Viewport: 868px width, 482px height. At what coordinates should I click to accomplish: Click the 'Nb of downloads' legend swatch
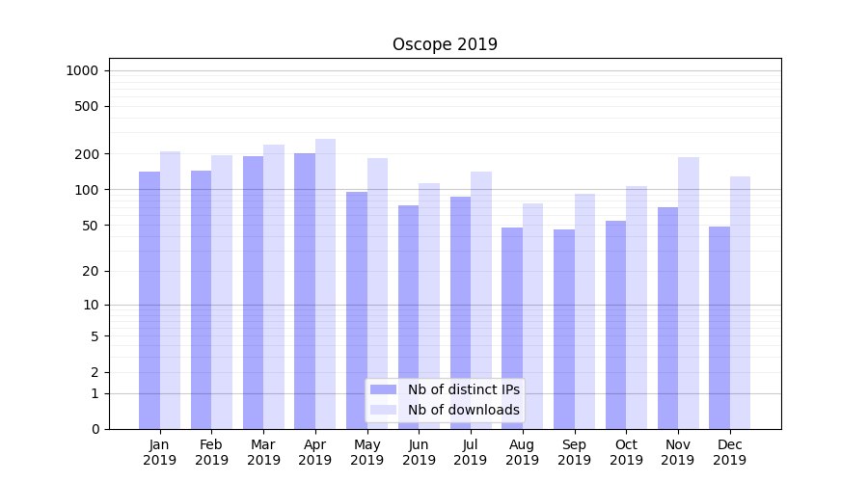[383, 410]
